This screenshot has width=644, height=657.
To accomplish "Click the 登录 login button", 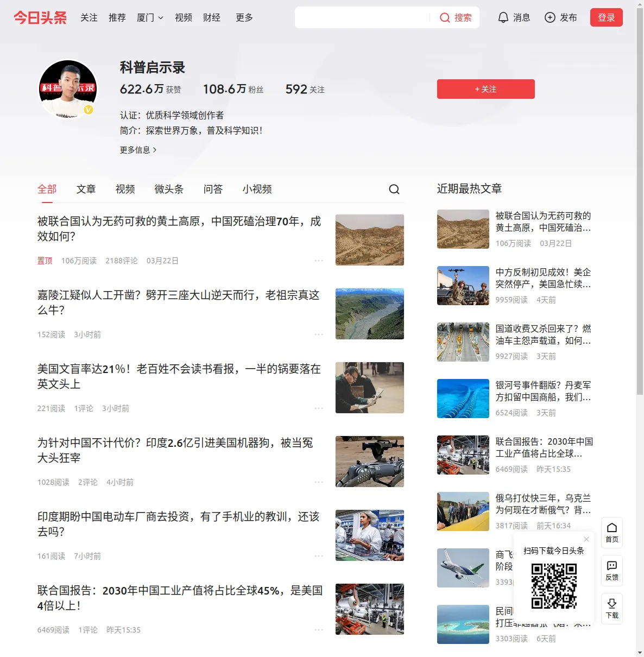I will pyautogui.click(x=607, y=17).
